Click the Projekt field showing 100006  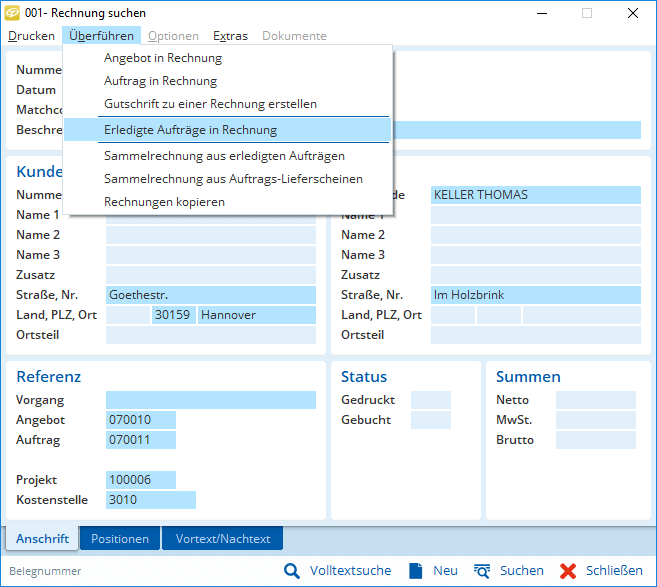140,480
